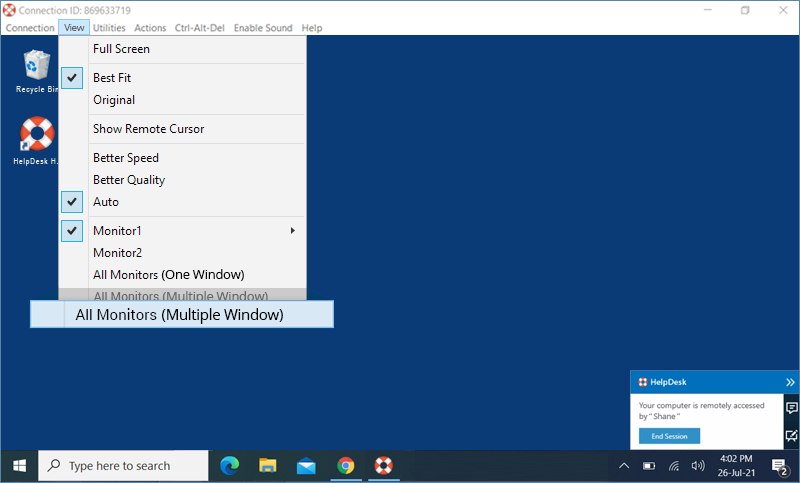
Task: Select Full Screen from the View menu
Action: coord(121,49)
